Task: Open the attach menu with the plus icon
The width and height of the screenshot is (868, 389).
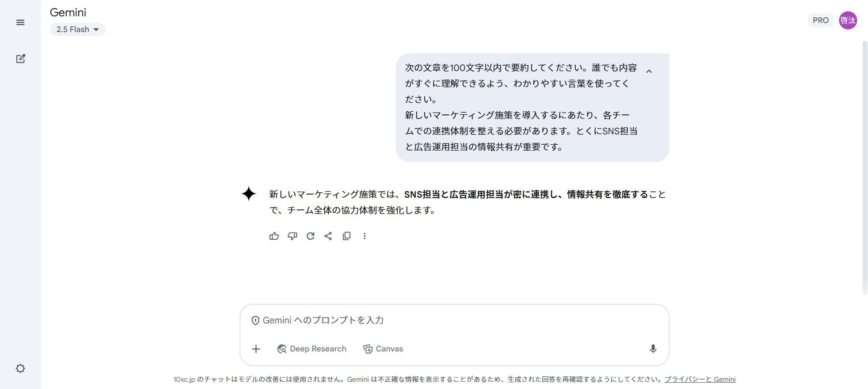Action: (256, 349)
